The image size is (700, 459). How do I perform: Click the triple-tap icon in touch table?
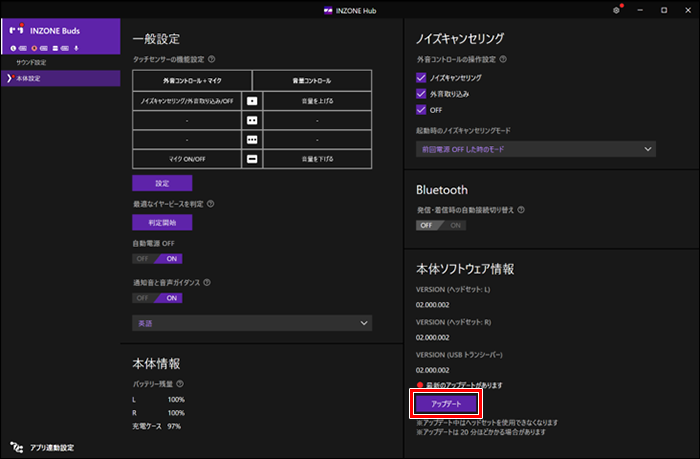252,140
